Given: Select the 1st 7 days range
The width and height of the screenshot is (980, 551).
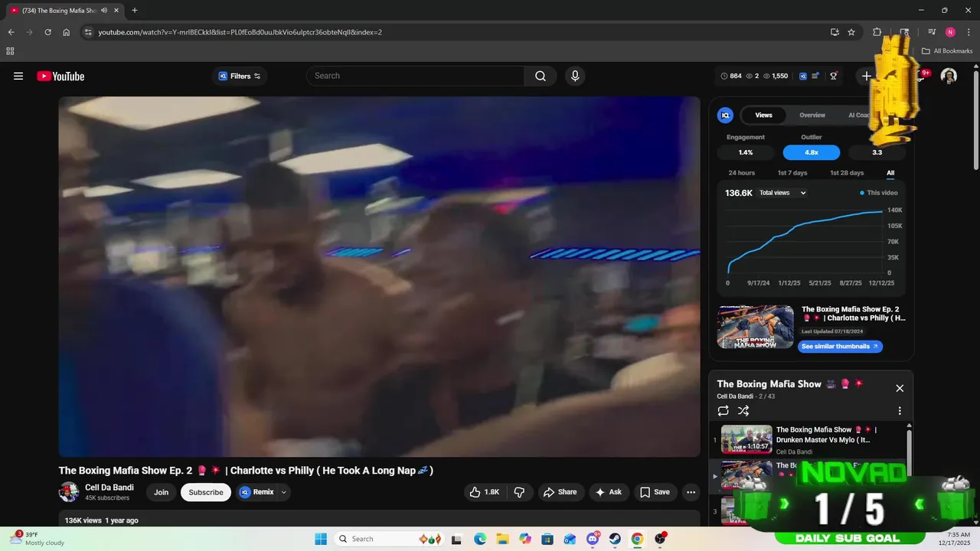Looking at the screenshot, I should [x=792, y=173].
